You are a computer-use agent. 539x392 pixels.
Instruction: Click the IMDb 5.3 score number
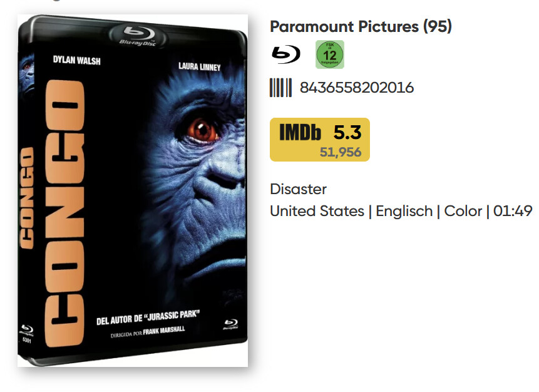347,132
